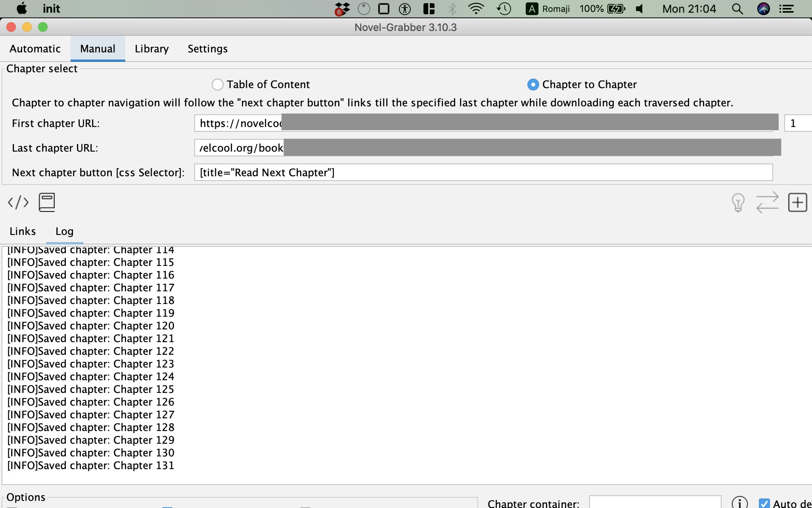Image resolution: width=812 pixels, height=508 pixels.
Task: Open the Settings tab
Action: tap(207, 48)
